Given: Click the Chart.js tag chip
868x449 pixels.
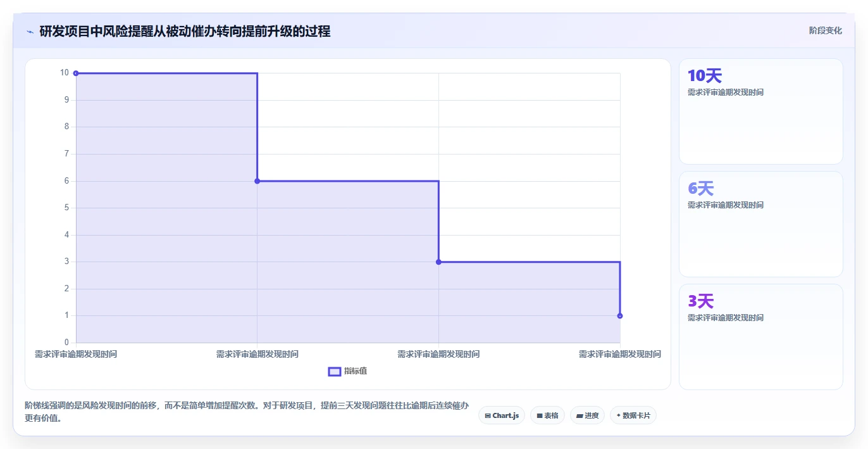Looking at the screenshot, I should 502,415.
